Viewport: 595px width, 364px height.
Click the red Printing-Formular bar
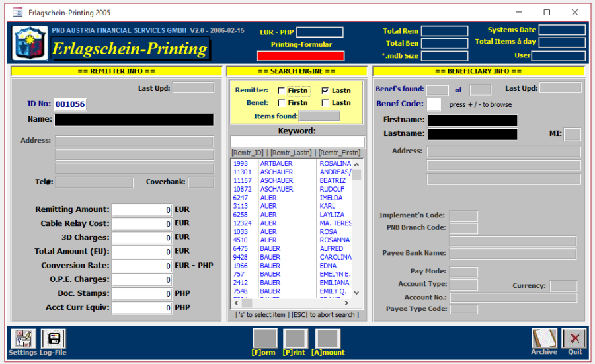pyautogui.click(x=300, y=56)
